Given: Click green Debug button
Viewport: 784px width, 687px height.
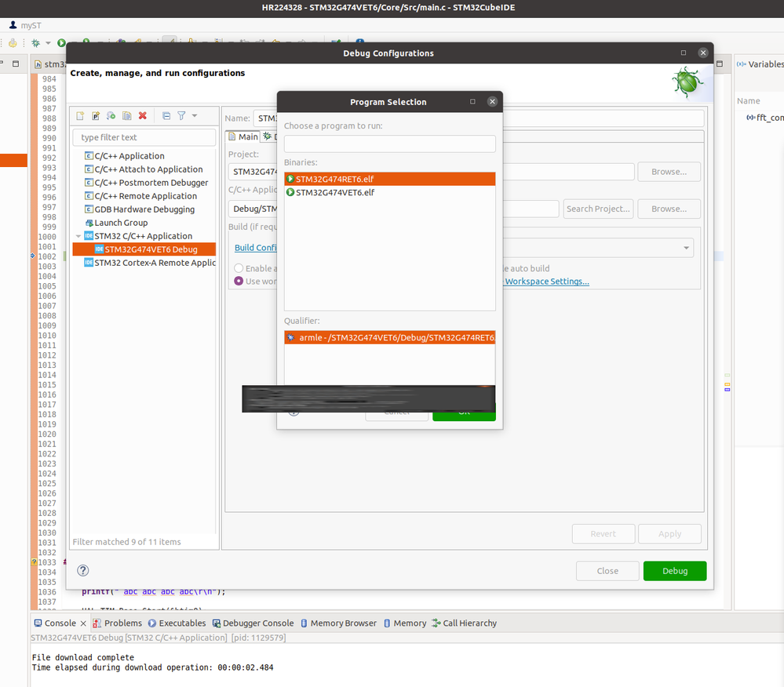Looking at the screenshot, I should (x=675, y=571).
